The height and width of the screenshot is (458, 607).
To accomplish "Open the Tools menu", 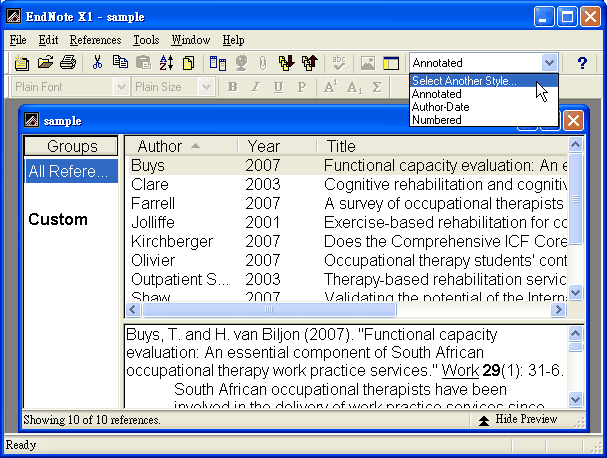I will (x=146, y=40).
